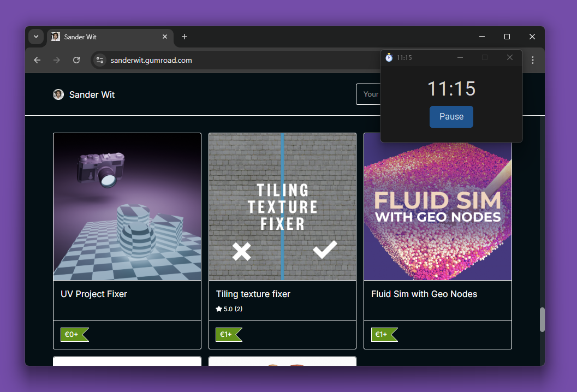
Task: Close the Sander Wit tab
Action: (165, 37)
